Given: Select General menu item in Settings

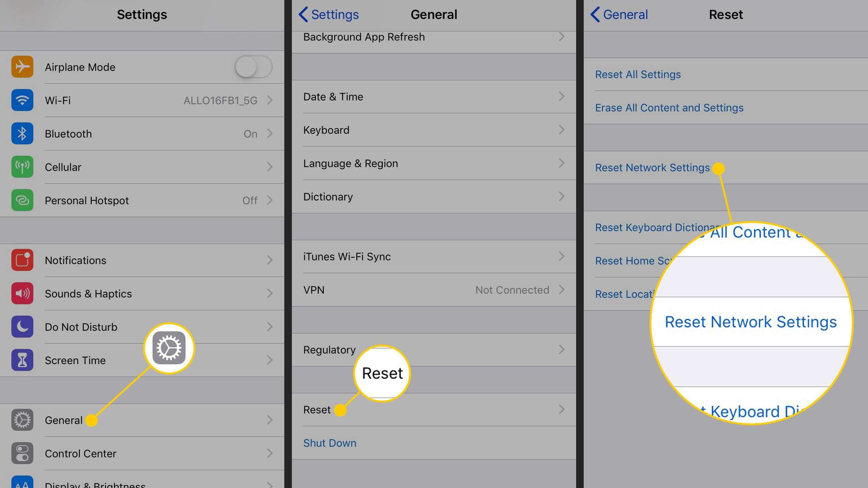Looking at the screenshot, I should [63, 421].
